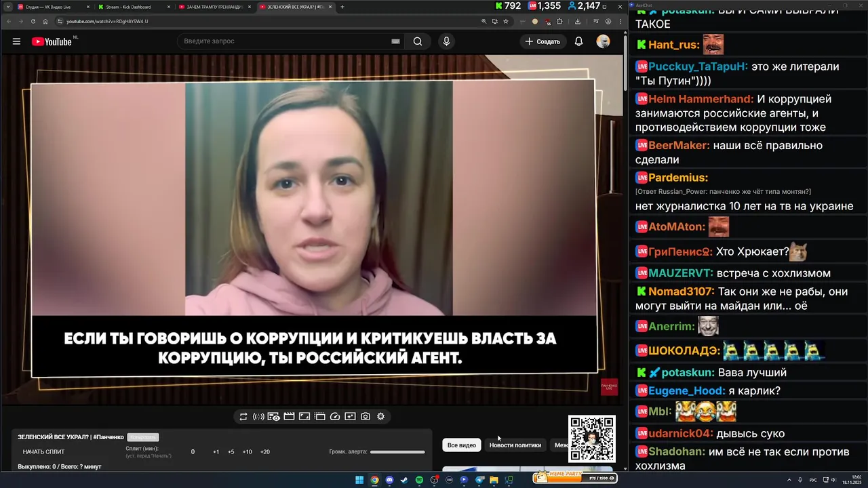Click the РУС language indicator in taskbar
The height and width of the screenshot is (488, 868).
click(813, 480)
